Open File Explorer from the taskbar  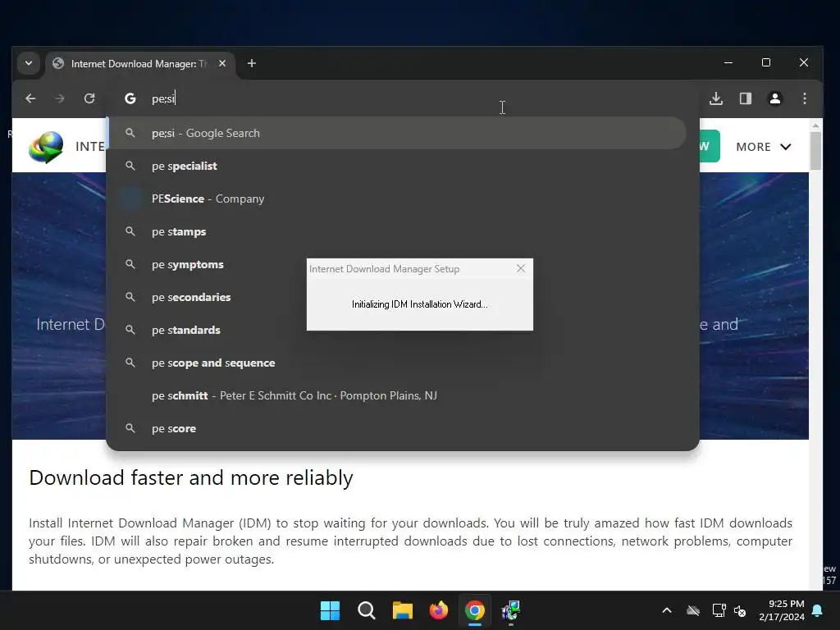point(402,610)
